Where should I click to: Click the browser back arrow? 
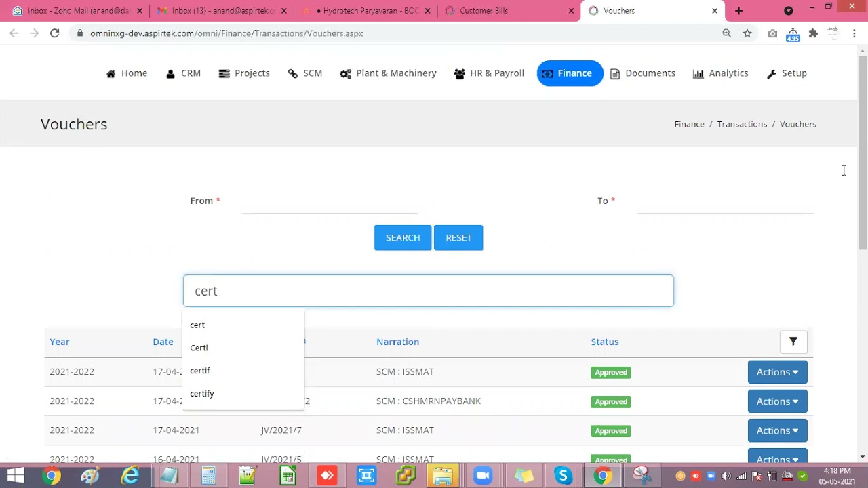pyautogui.click(x=14, y=33)
